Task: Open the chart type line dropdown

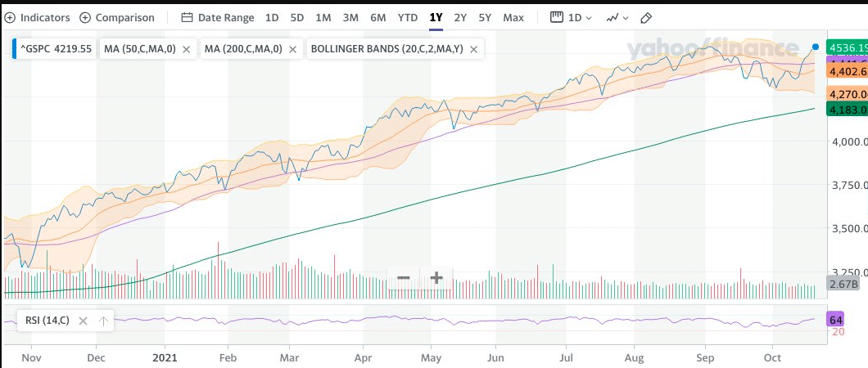Action: 617,17
